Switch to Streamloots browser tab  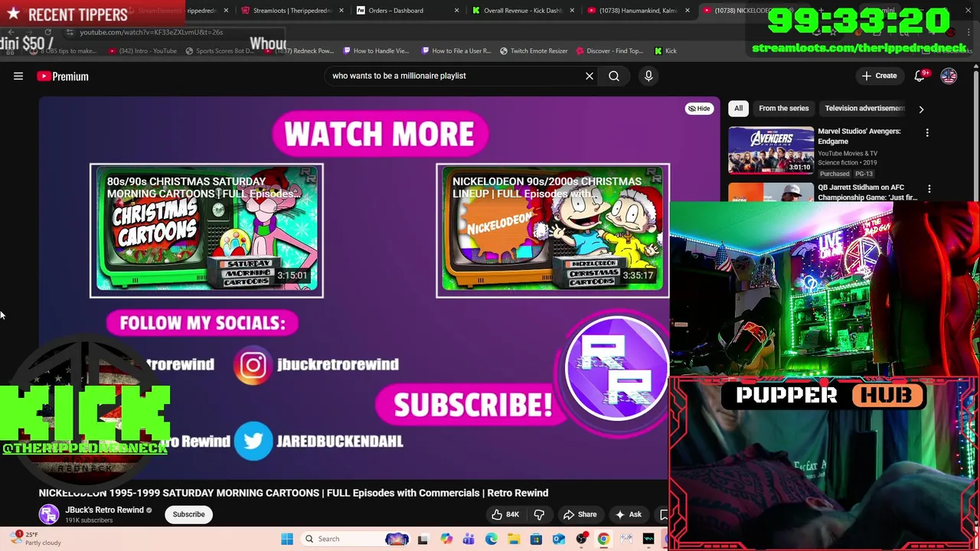(x=291, y=11)
